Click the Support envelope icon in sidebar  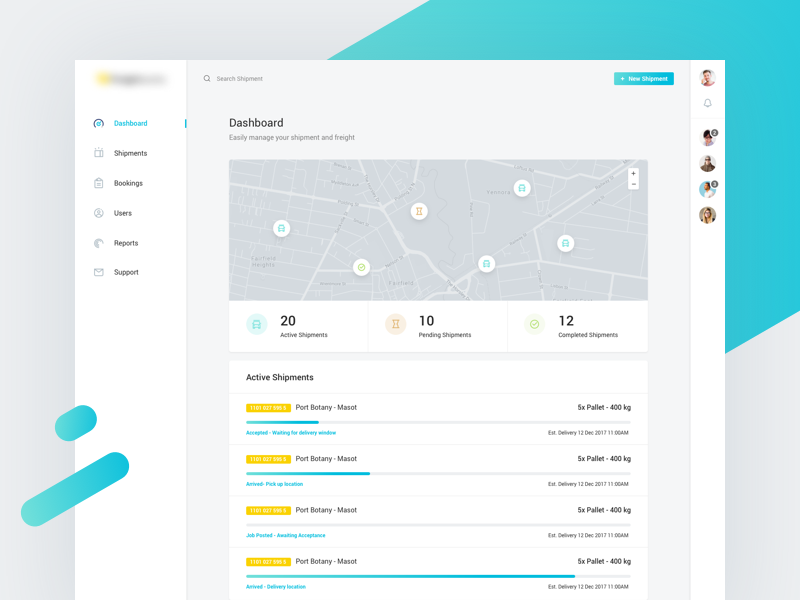(99, 272)
